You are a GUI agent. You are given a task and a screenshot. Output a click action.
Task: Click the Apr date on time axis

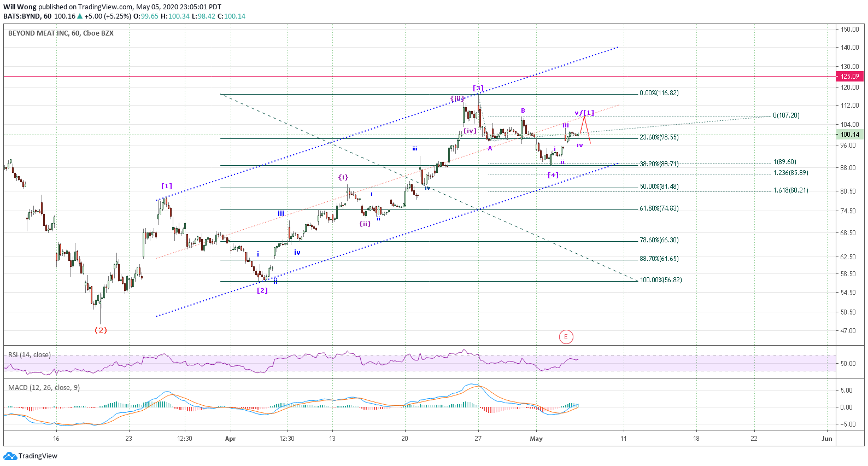[x=230, y=439]
